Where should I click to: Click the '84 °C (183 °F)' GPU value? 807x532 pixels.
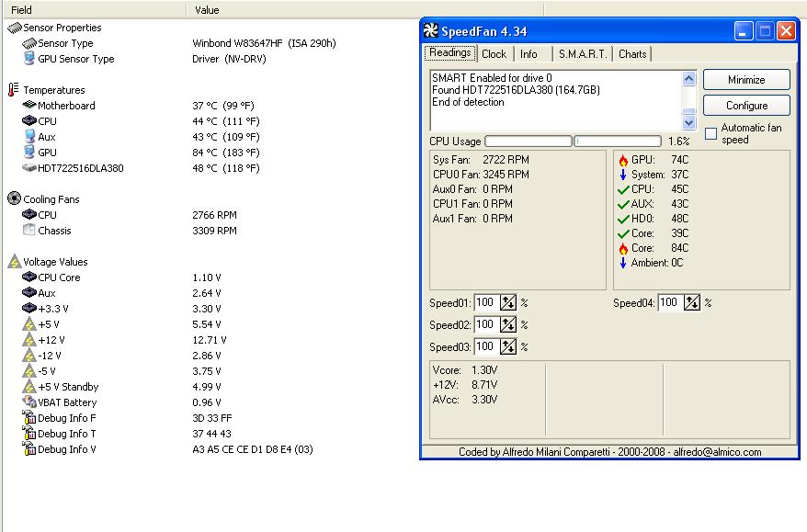[x=226, y=153]
